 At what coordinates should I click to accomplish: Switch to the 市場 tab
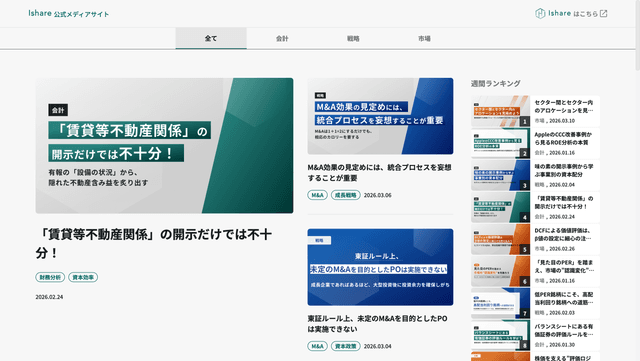coord(424,38)
